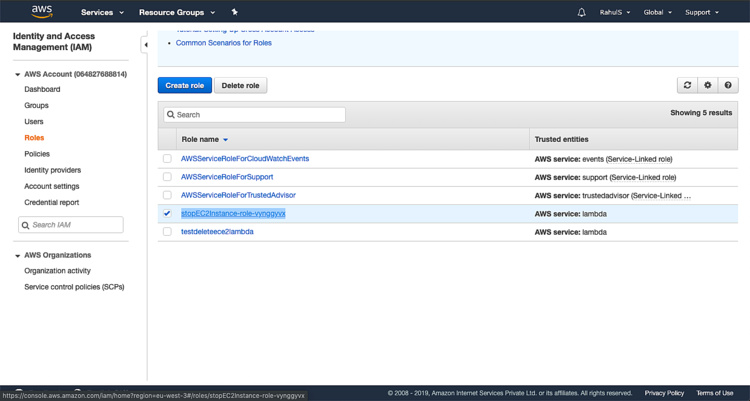Collapse the left sidebar arrow handle
750x401 pixels.
[x=146, y=45]
